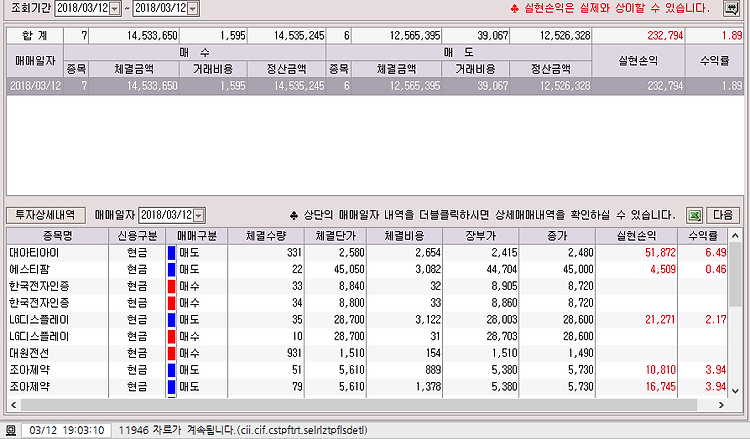
Task: Click the status bar icon at bottom left
Action: coord(11,430)
